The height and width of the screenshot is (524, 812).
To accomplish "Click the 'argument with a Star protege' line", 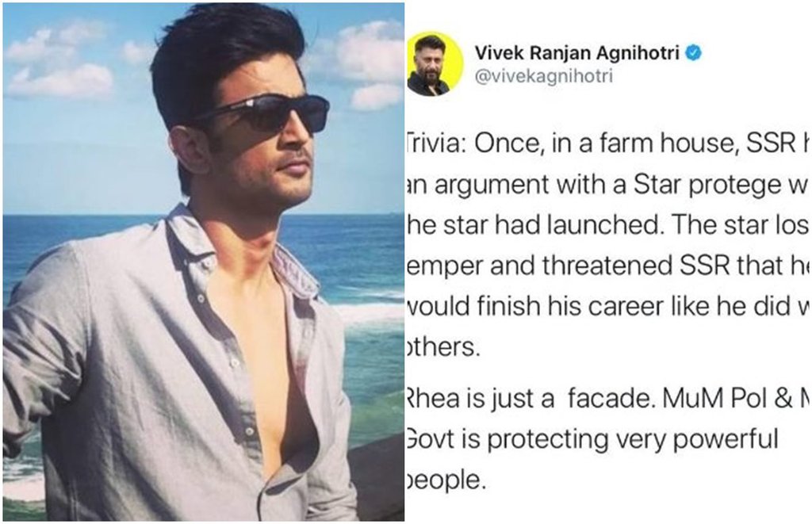I will point(607,185).
